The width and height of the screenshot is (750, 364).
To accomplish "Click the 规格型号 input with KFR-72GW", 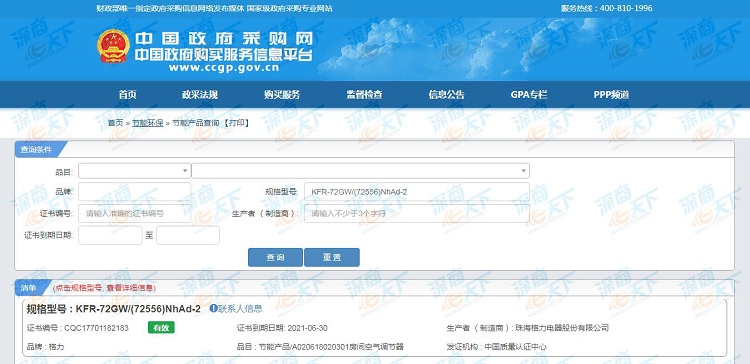I will pos(417,192).
